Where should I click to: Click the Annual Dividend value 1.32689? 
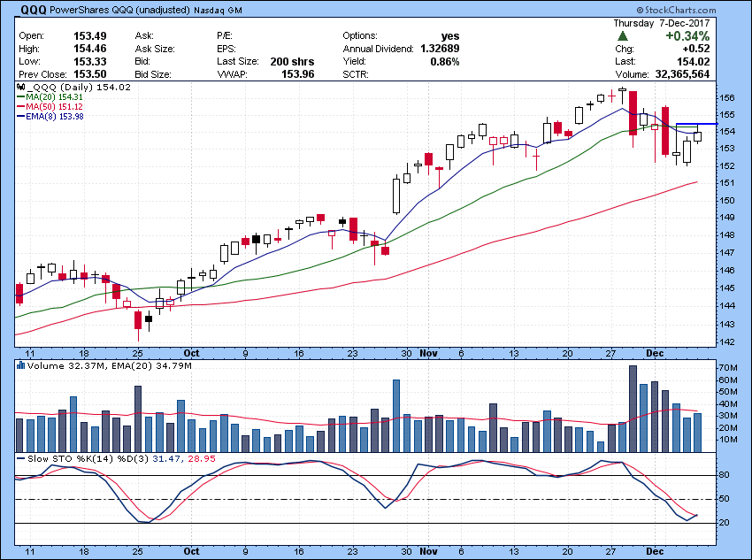(x=440, y=49)
